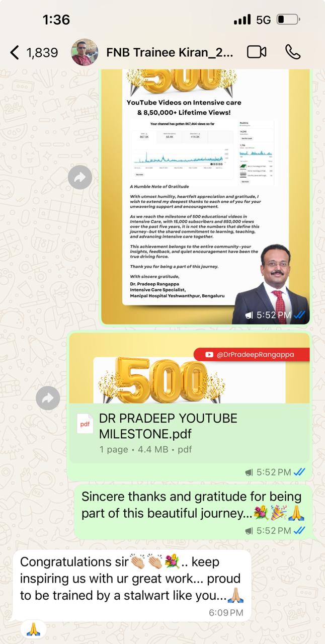The height and width of the screenshot is (644, 325).
Task: Tap the 1:36 clock in status bar
Action: (56, 20)
